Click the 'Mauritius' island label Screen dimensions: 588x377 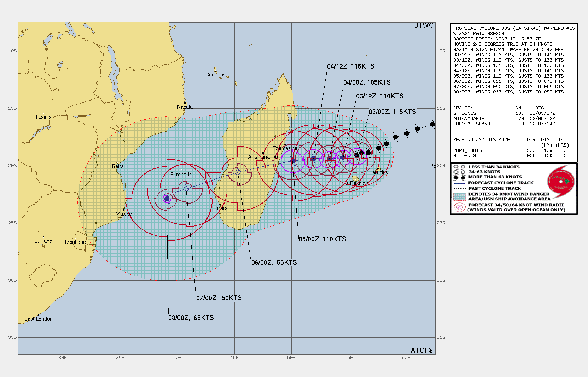click(x=378, y=172)
